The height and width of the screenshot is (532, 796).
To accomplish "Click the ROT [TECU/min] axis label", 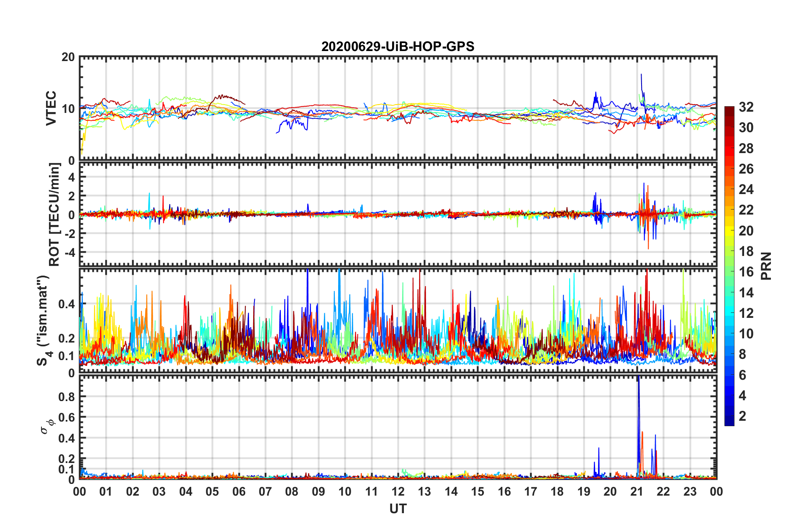I will pyautogui.click(x=54, y=215).
